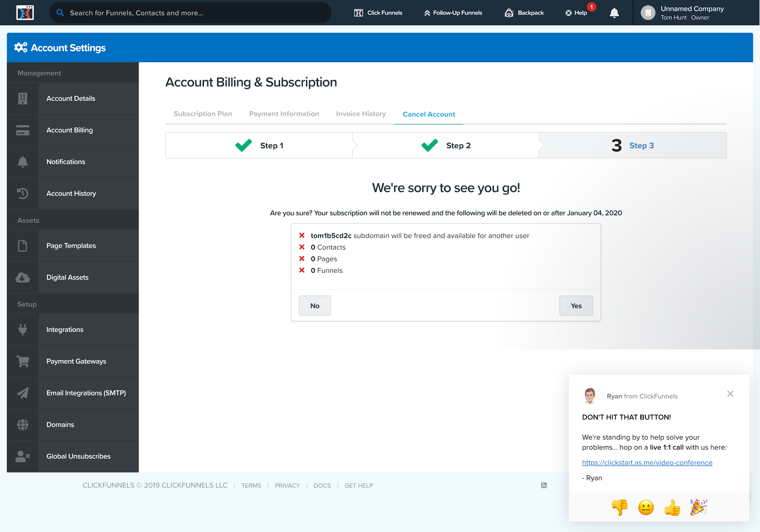The height and width of the screenshot is (532, 760).
Task: Open Page Templates section
Action: 73,246
